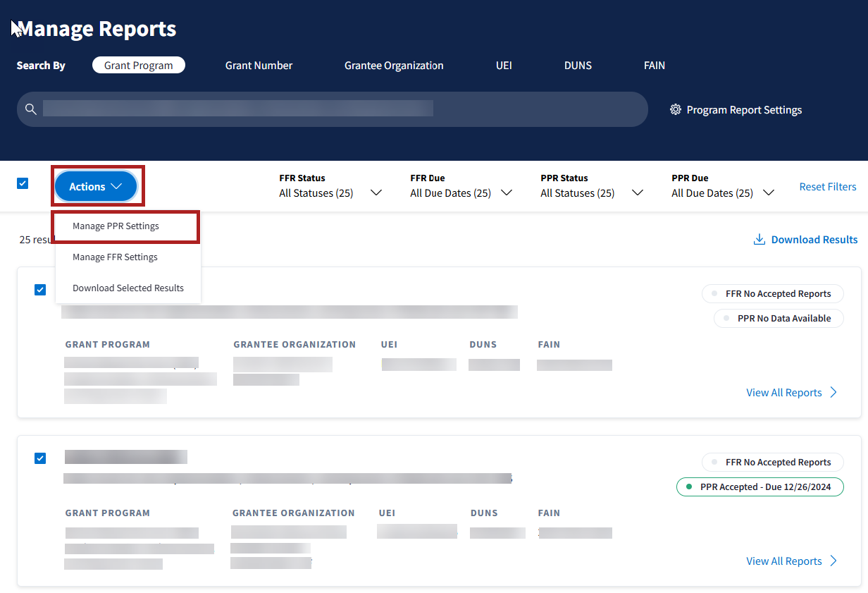
Task: Click the Program Report Settings gear icon
Action: pyautogui.click(x=676, y=110)
